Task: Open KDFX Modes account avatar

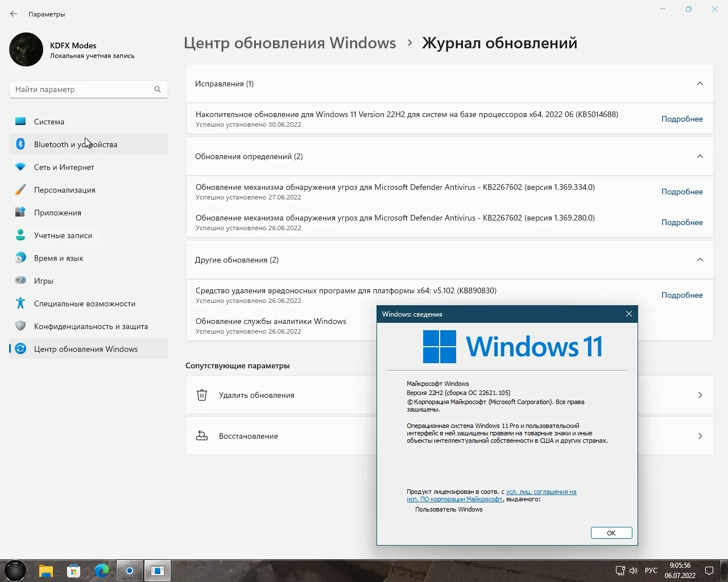Action: 26,49
